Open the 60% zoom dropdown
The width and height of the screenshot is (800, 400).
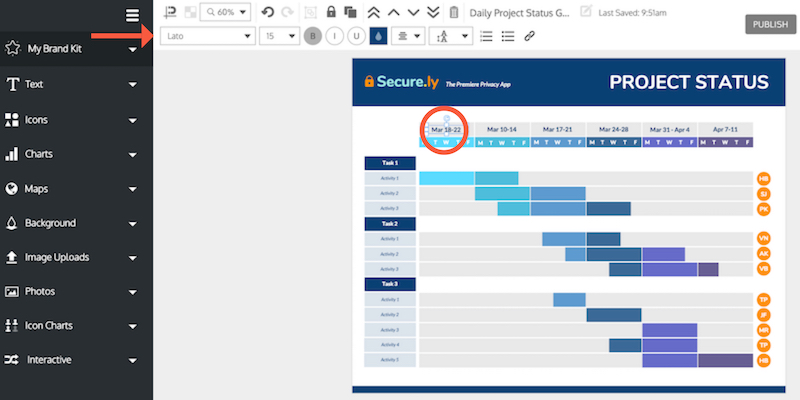226,13
